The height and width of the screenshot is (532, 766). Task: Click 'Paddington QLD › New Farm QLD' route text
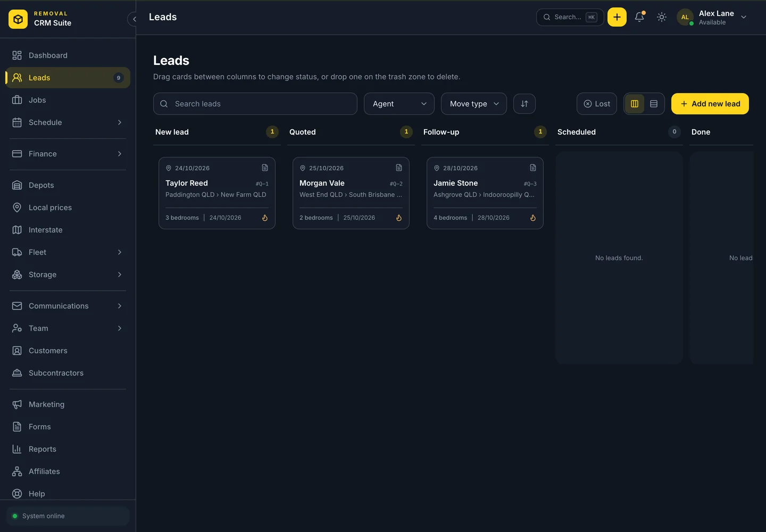[216, 195]
